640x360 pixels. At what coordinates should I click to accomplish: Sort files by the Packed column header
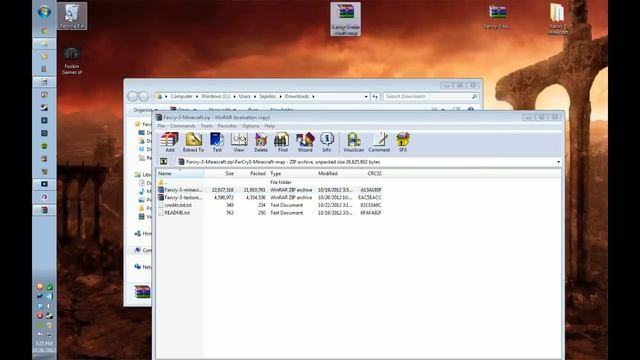(x=252, y=173)
